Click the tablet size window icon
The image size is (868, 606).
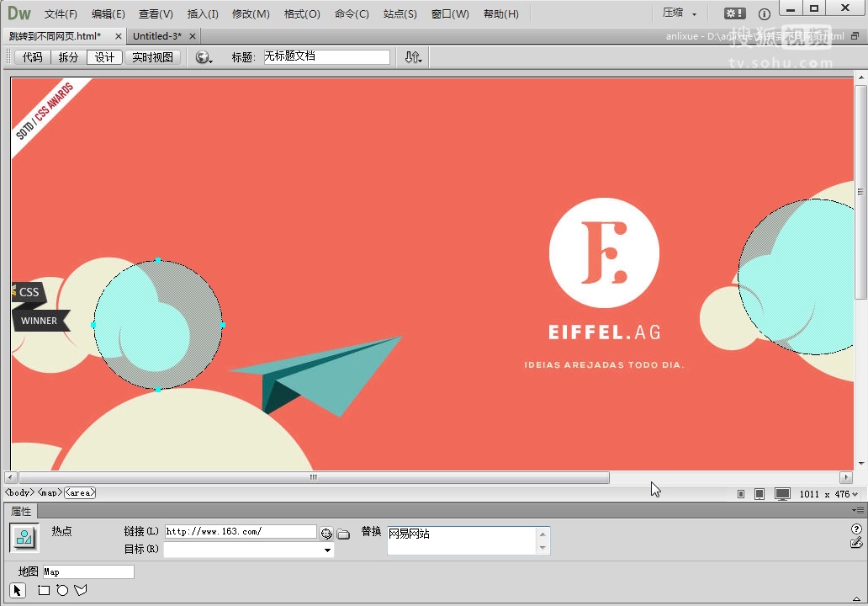click(759, 494)
